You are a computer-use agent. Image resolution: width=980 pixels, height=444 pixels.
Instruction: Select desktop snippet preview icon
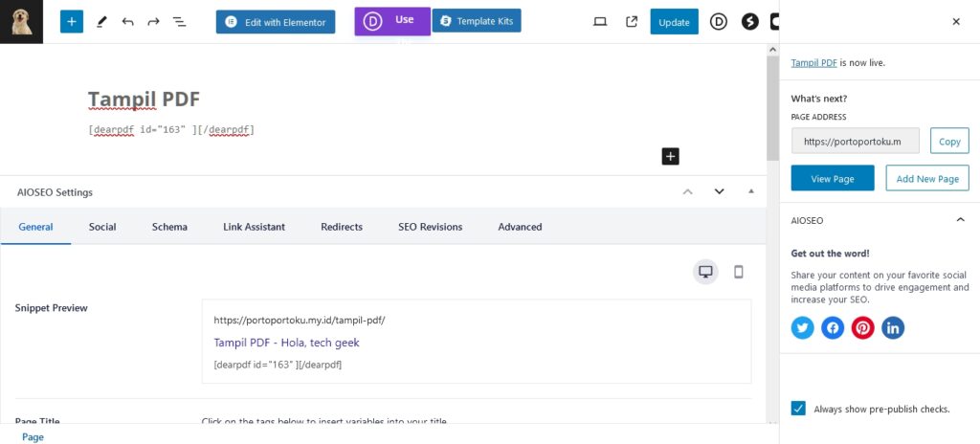pyautogui.click(x=705, y=272)
